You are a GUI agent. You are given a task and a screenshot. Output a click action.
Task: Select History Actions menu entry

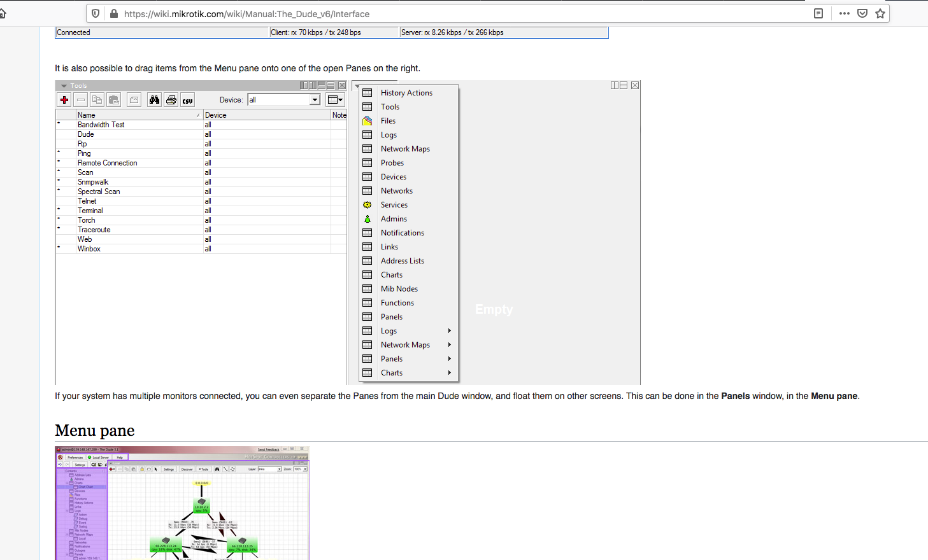(x=409, y=93)
